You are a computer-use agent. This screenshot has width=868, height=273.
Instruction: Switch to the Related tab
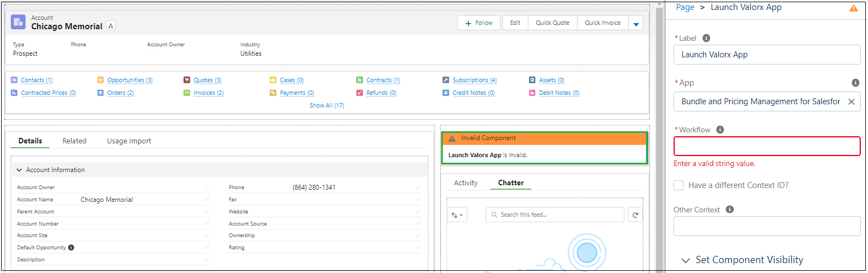point(74,141)
